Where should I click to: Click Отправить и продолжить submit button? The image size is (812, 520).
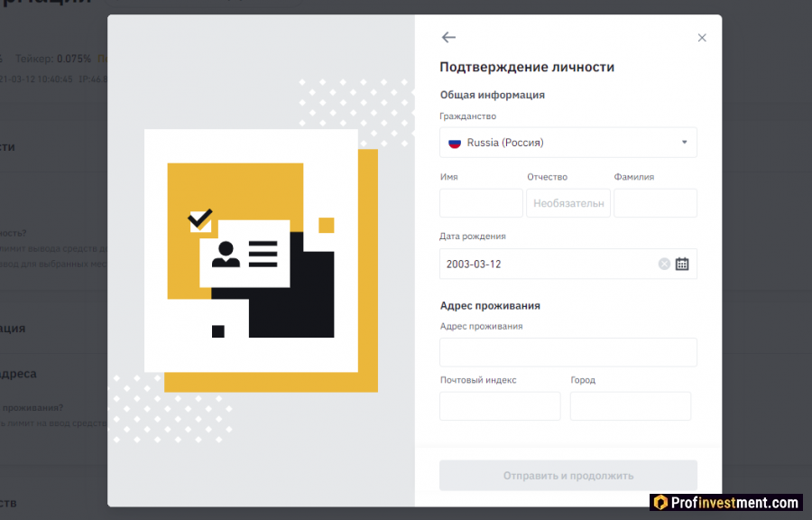[568, 476]
